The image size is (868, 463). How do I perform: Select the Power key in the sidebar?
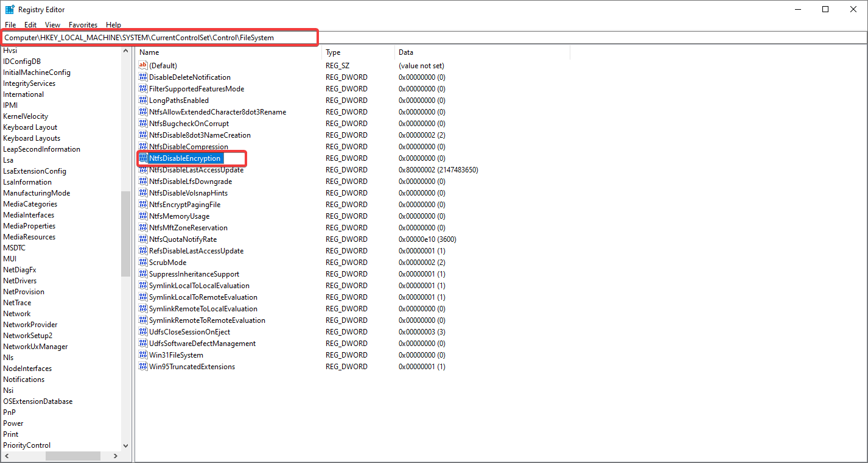click(x=13, y=423)
